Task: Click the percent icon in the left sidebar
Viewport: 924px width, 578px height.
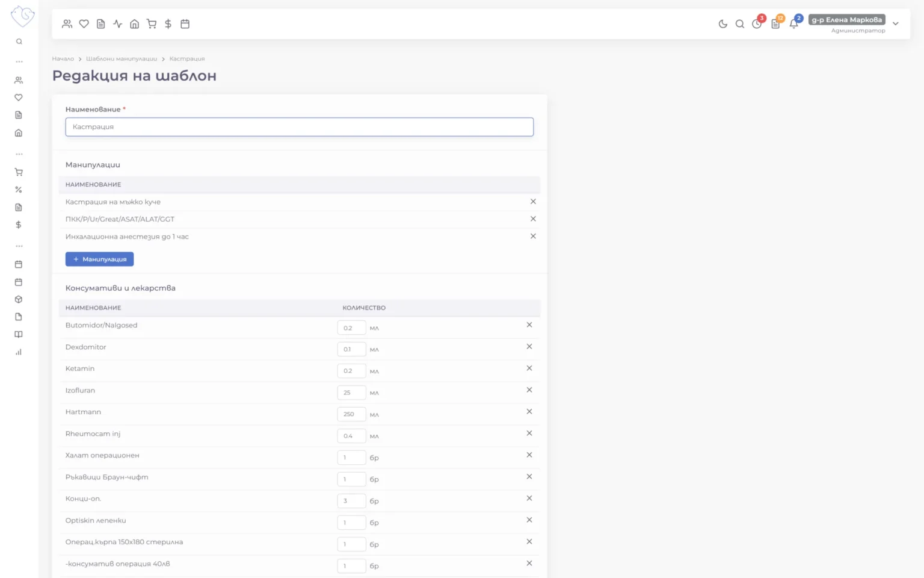Action: (19, 190)
